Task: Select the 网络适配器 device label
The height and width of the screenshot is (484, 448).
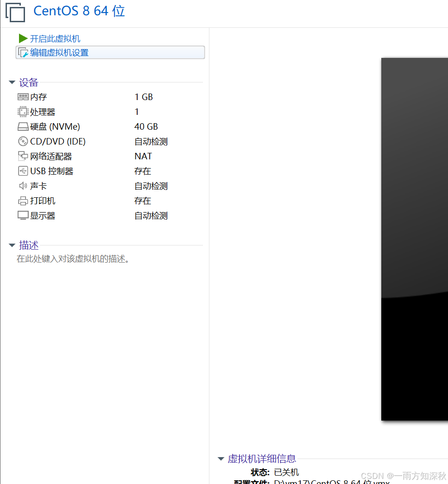Action: tap(51, 156)
